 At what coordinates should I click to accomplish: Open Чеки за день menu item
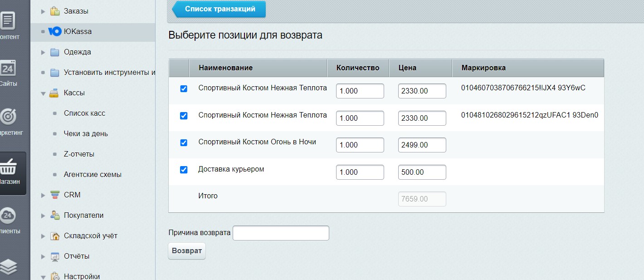coord(86,134)
